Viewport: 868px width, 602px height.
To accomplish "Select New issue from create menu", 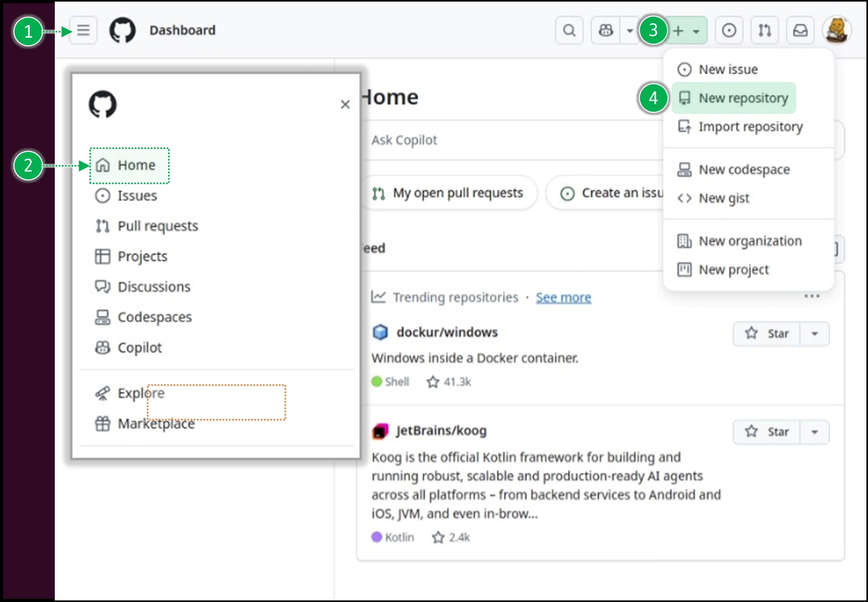I will (x=747, y=70).
